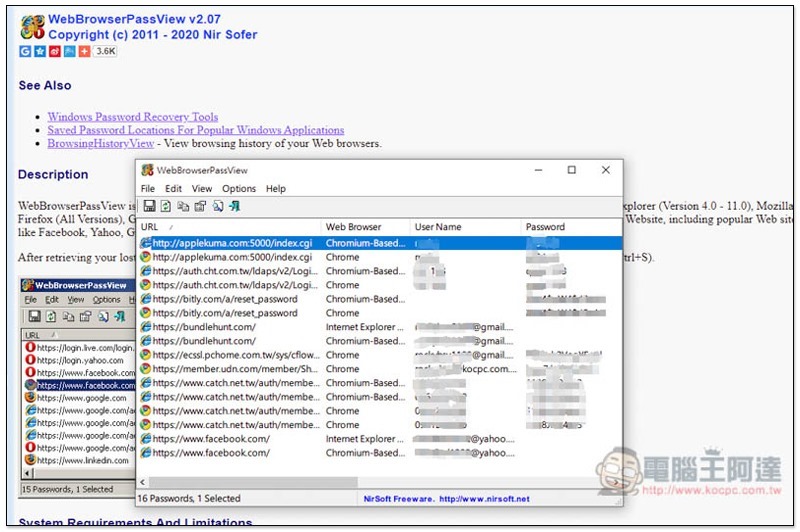Click the Chrome cell in the ecssl.pchome.com.tw row
800x532 pixels.
tap(342, 354)
